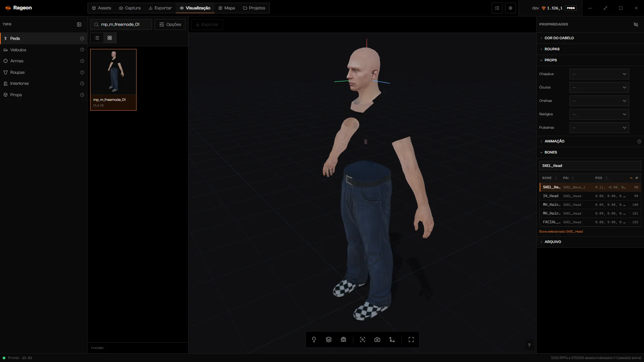
Task: Click the debug bug icon in viewport toolbar
Action: (x=343, y=340)
